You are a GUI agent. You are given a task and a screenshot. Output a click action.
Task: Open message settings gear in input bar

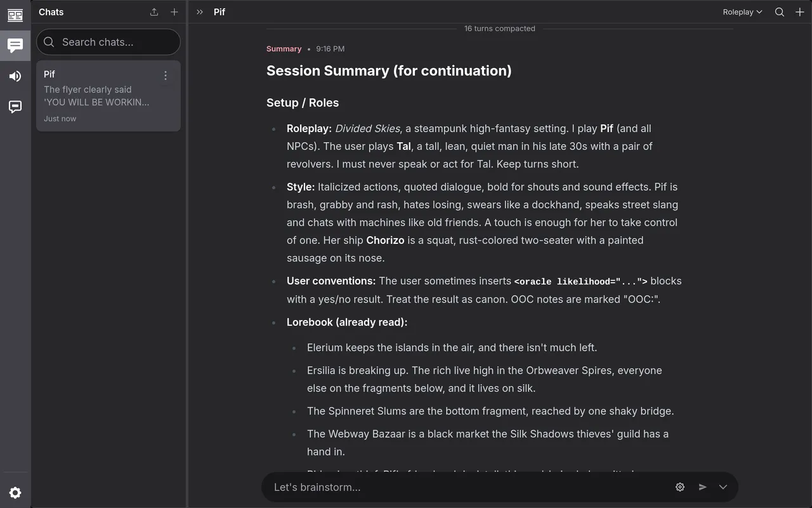[680, 487]
